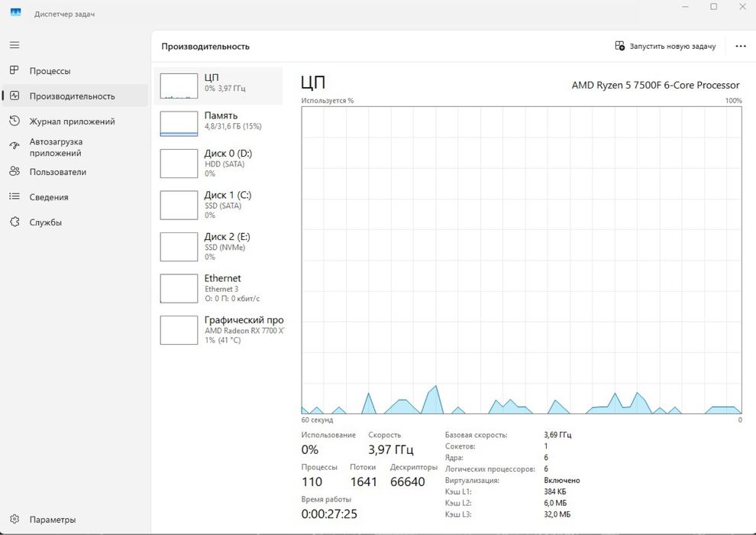Open Автозагрузка приложений startup icon
This screenshot has height=535, width=756.
click(x=15, y=146)
